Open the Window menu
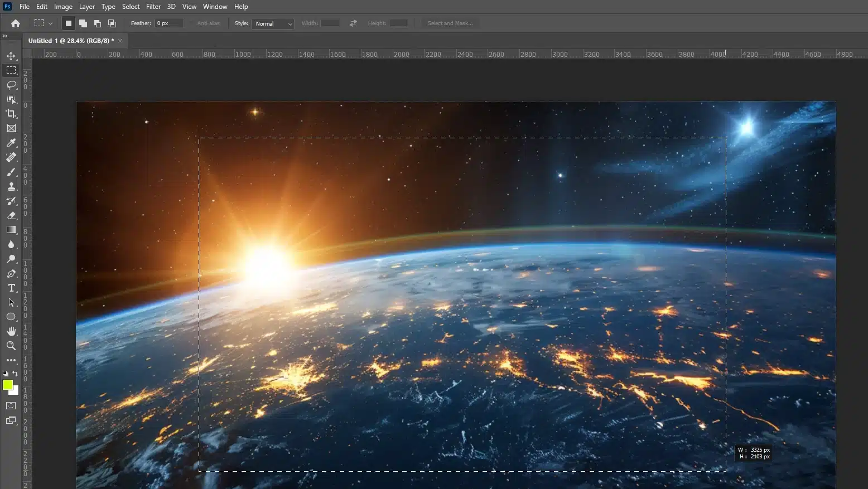This screenshot has height=489, width=868. tap(215, 7)
